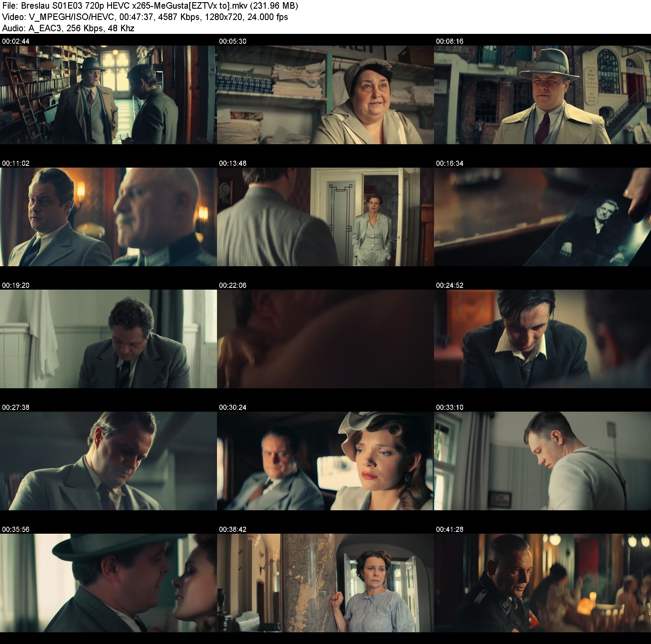Viewport: 651px width, 644px height.
Task: Click the thumbnail at 00:02:44
Action: click(x=108, y=95)
